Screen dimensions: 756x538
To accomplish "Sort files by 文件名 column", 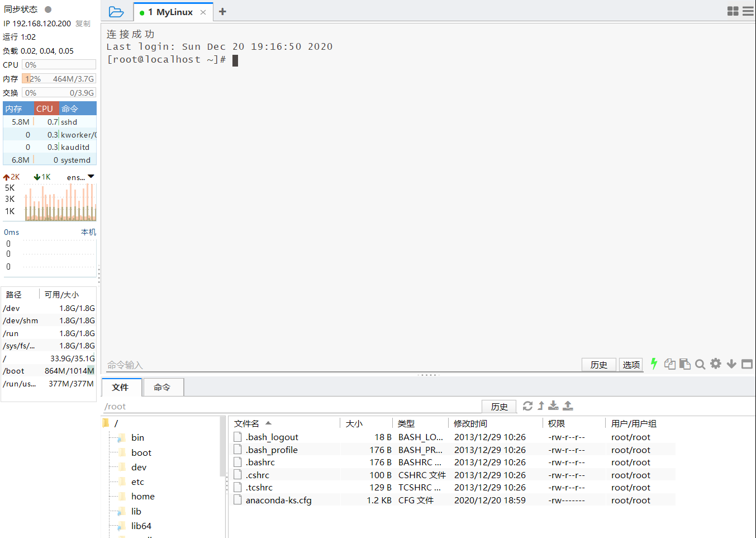I will [286, 424].
